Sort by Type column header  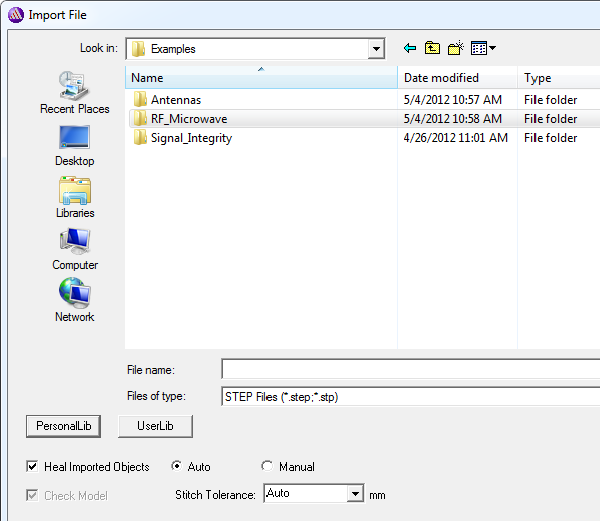tap(559, 78)
